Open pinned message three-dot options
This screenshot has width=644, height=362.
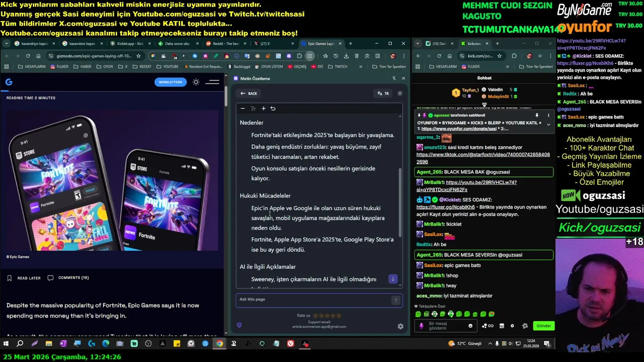point(547,115)
